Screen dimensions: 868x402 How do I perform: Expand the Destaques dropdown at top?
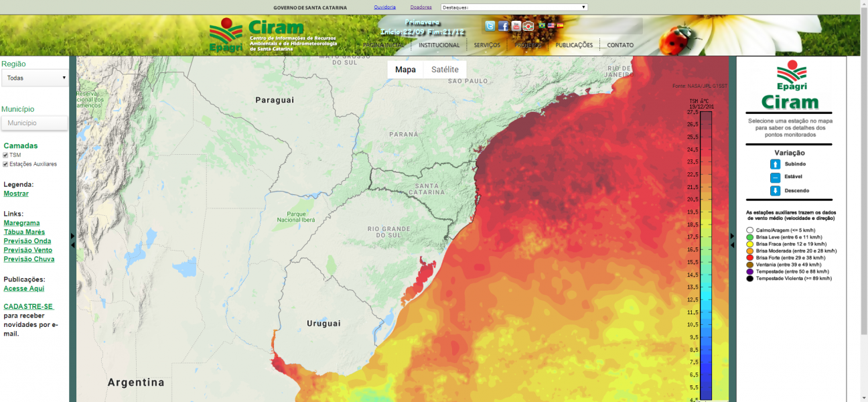514,7
